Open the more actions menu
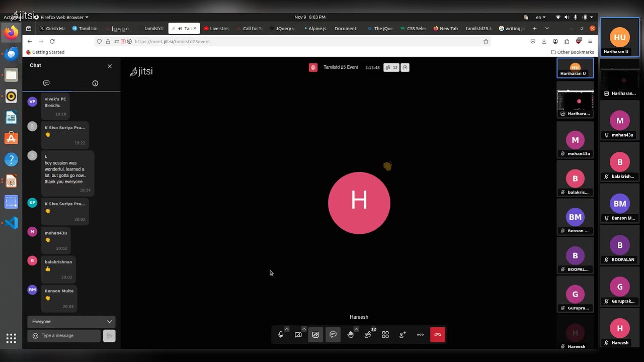Viewport: 644px width, 362px height. (x=420, y=335)
